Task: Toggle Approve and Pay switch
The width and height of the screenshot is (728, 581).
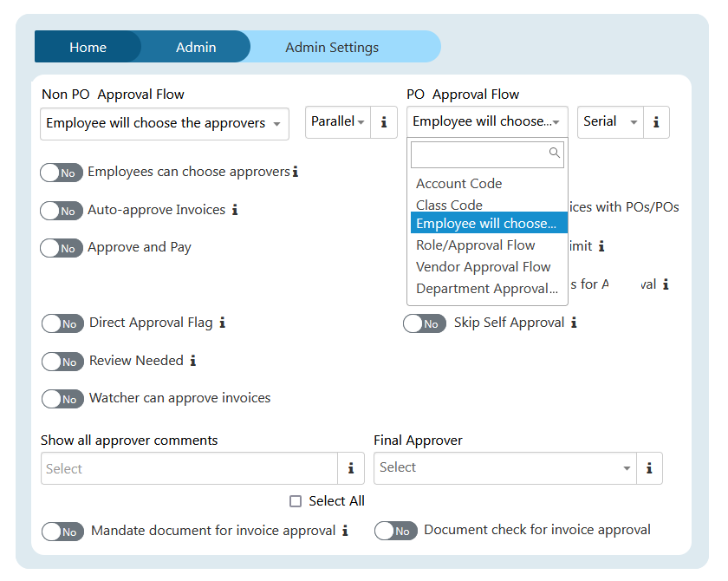Action: tap(62, 248)
